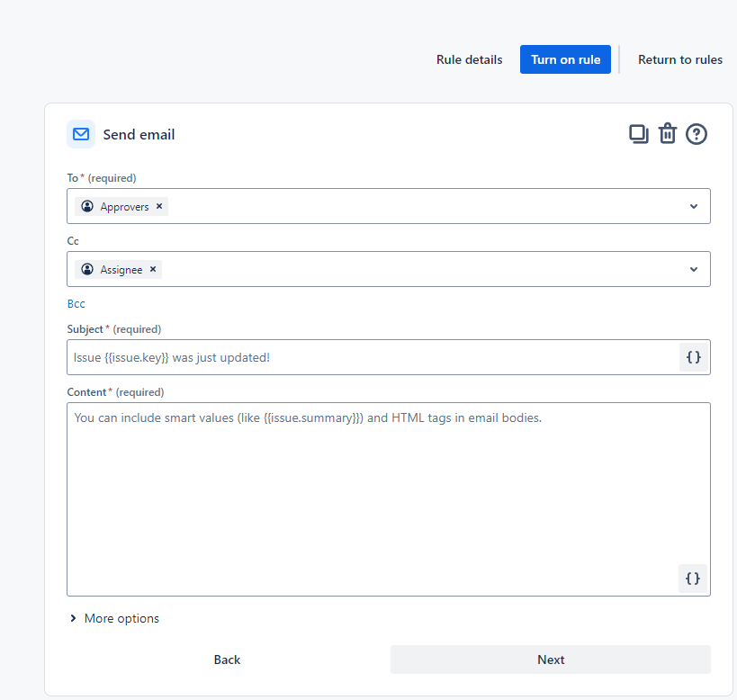737x700 pixels.
Task: Go to Return to rules
Action: [x=680, y=59]
